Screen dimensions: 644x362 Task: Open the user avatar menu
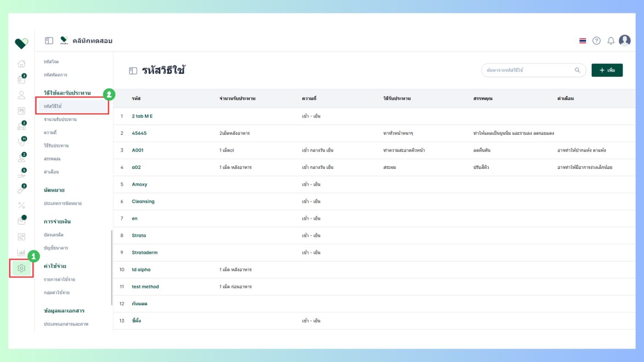(624, 40)
